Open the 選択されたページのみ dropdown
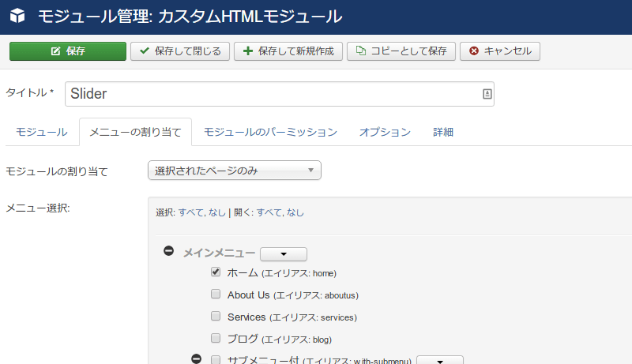The height and width of the screenshot is (364, 632). [x=234, y=171]
